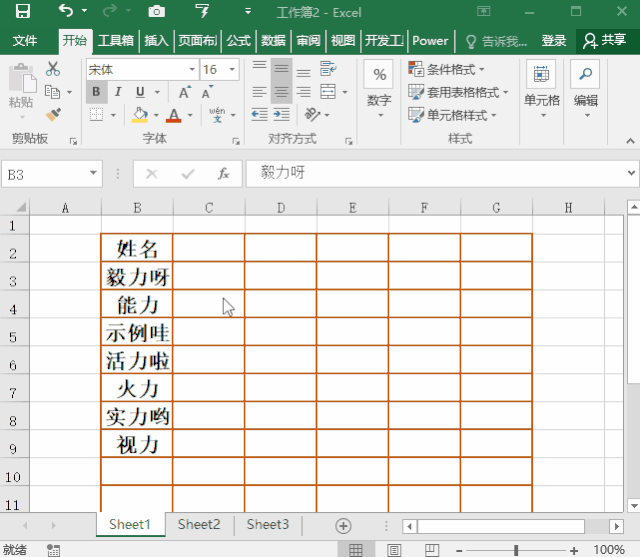Switch to the 公式 Formulas tab
The width and height of the screenshot is (640, 557).
(238, 41)
